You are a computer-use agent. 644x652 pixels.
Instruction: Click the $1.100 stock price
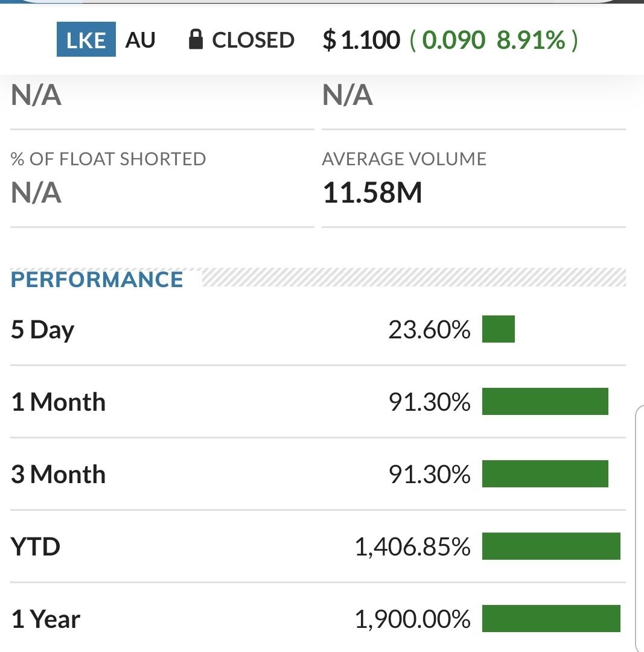(361, 40)
